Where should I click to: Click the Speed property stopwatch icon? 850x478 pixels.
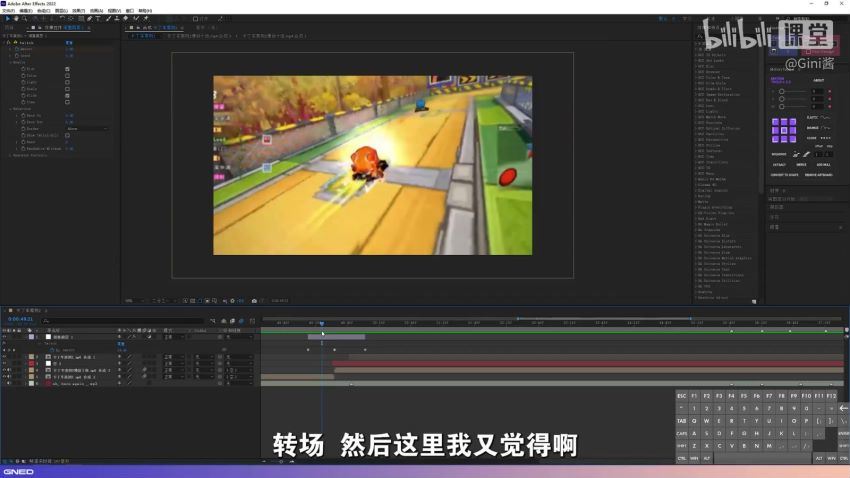pos(17,56)
